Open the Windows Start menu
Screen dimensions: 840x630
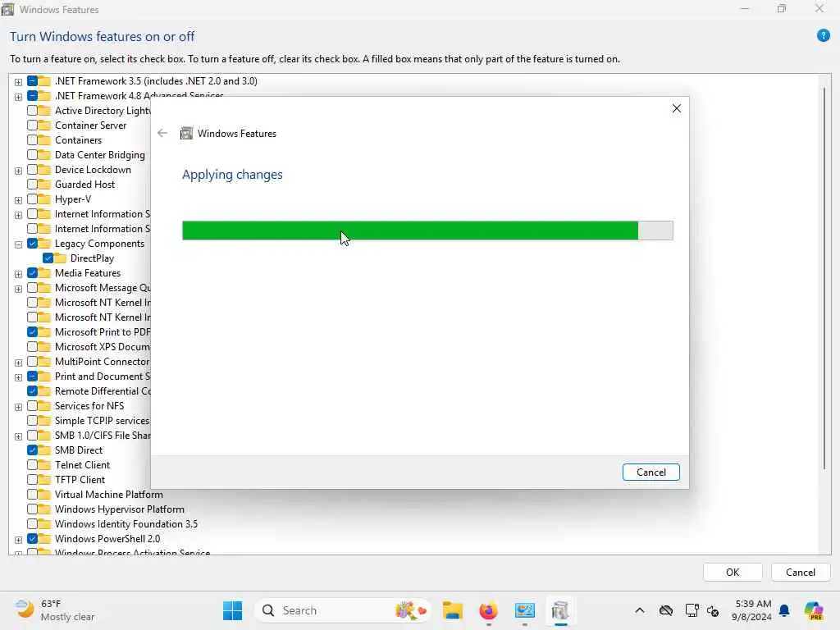pos(232,610)
